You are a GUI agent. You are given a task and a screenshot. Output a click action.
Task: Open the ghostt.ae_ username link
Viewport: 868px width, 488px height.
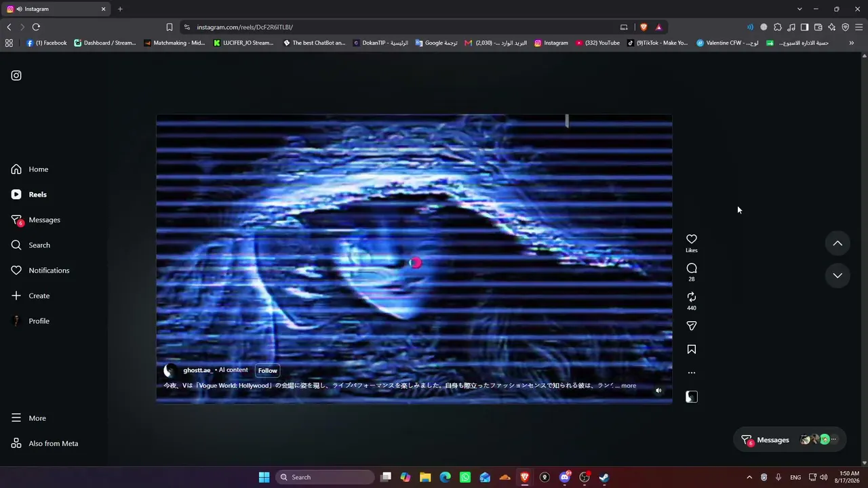[x=198, y=370]
